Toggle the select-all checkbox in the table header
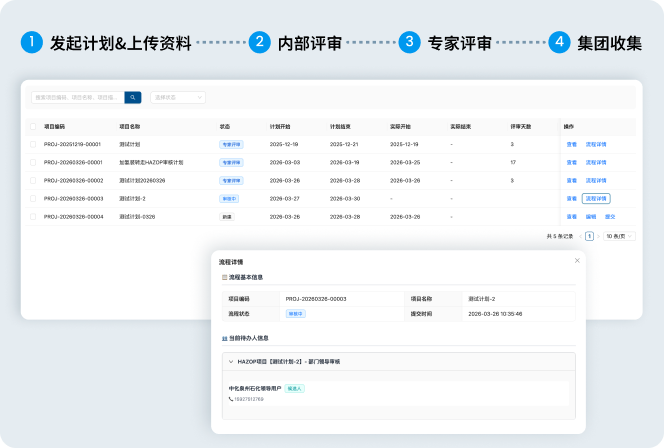The image size is (664, 448). (34, 127)
